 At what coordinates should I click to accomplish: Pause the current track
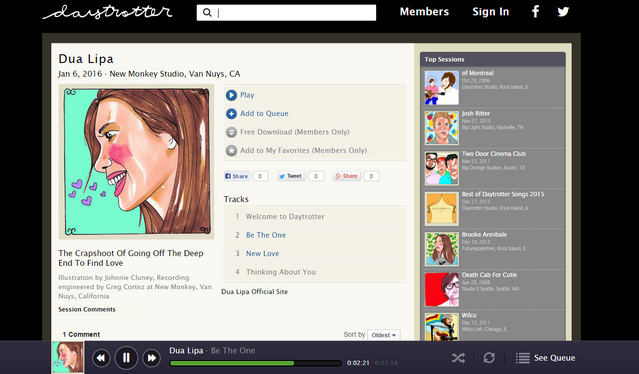click(126, 358)
